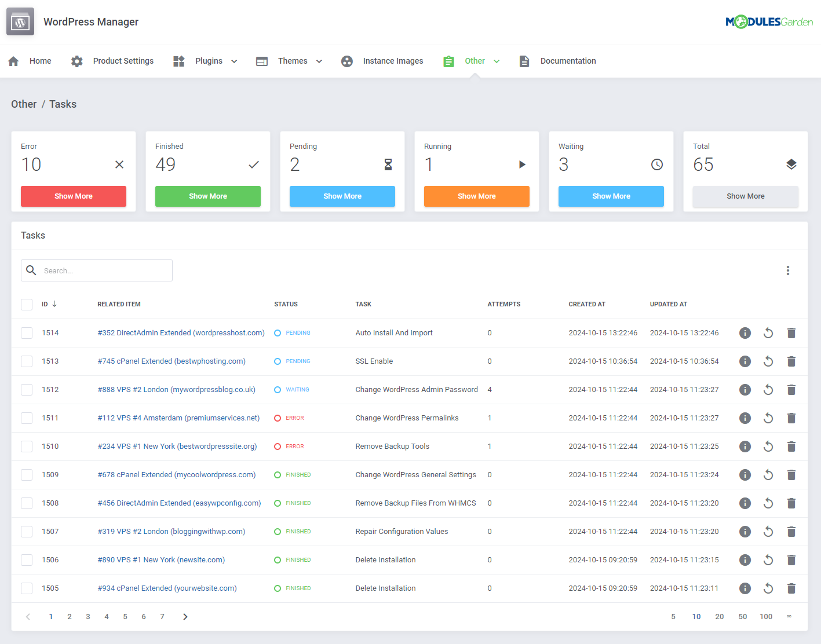
Task: Select page 3 in the pagination bar
Action: click(x=88, y=616)
